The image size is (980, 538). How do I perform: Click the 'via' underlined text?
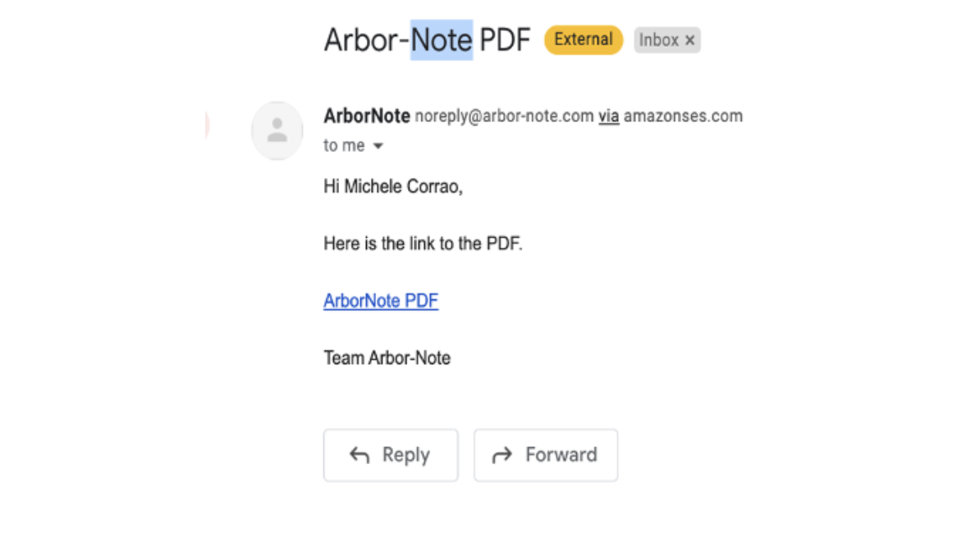coord(609,116)
